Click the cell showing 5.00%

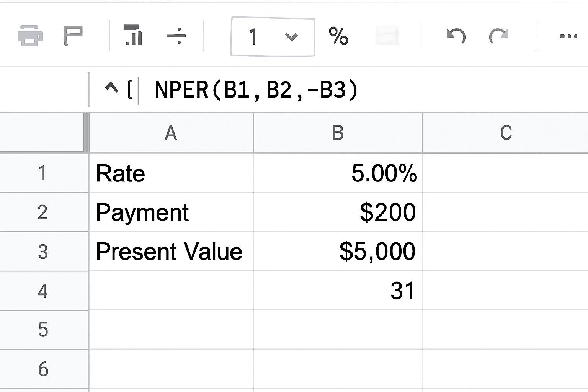pyautogui.click(x=338, y=173)
